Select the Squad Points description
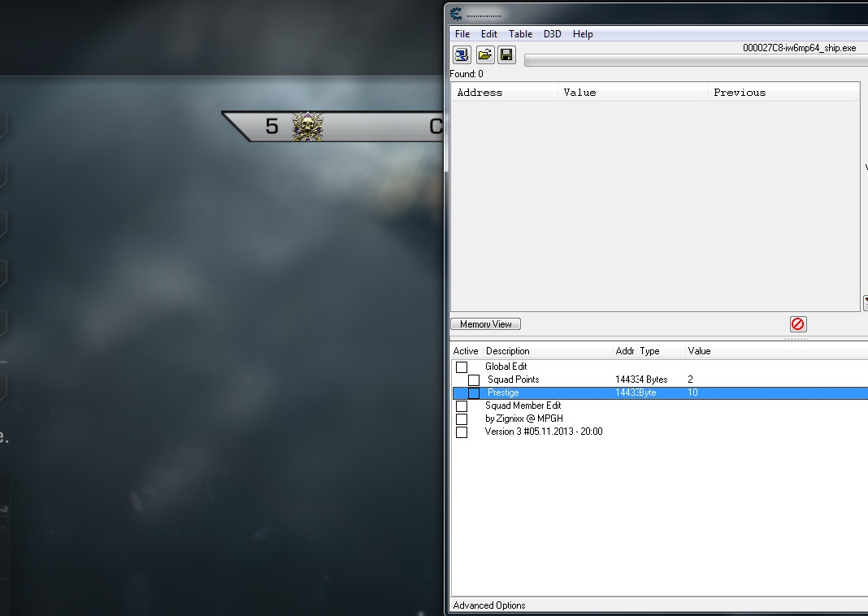868x616 pixels. [x=513, y=380]
